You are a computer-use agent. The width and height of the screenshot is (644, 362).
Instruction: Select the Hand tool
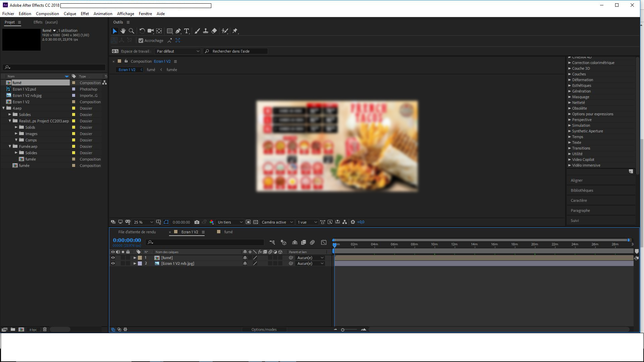tap(123, 31)
